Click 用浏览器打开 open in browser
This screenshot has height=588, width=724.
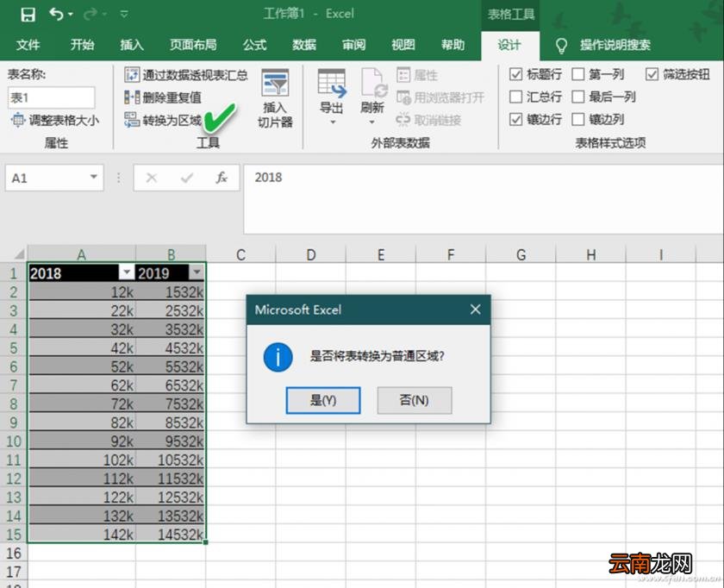(440, 97)
